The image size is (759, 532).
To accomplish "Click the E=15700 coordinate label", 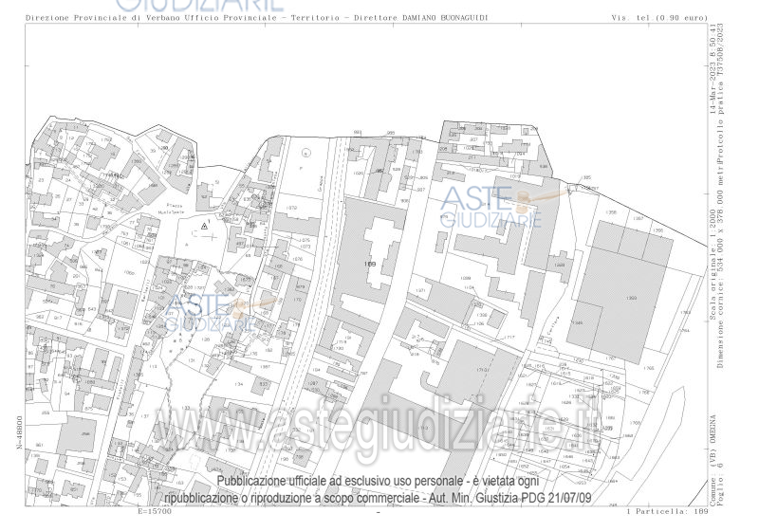I will tap(155, 512).
